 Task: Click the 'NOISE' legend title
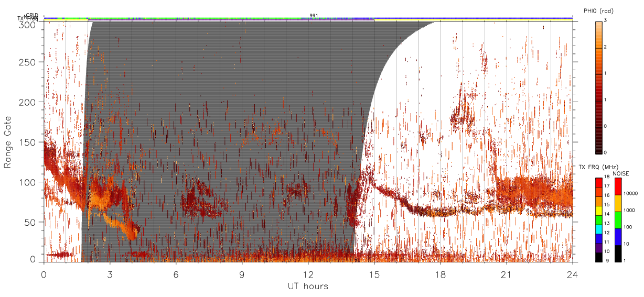coord(621,173)
